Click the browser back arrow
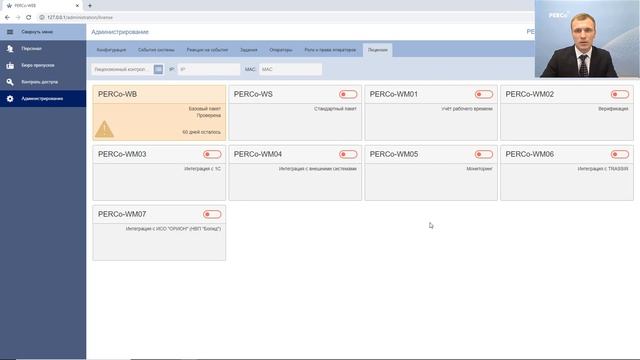Image resolution: width=640 pixels, height=360 pixels. tap(7, 18)
